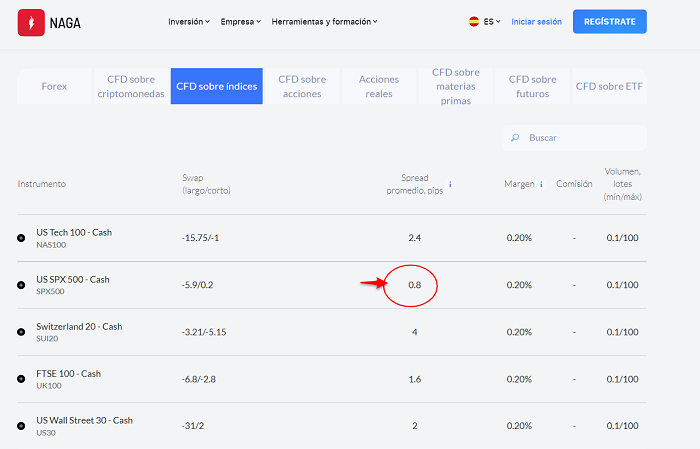Click swap value -31/2

tap(193, 426)
